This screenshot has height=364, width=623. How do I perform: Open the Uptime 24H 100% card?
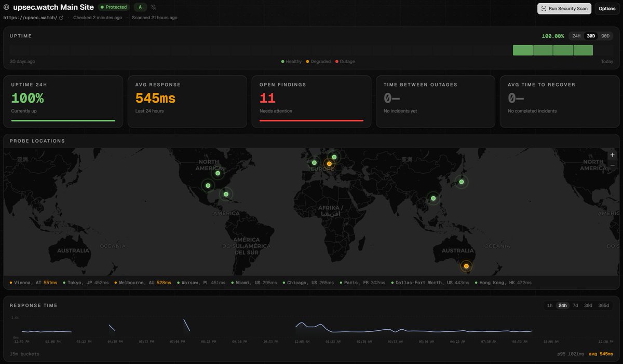coord(63,102)
